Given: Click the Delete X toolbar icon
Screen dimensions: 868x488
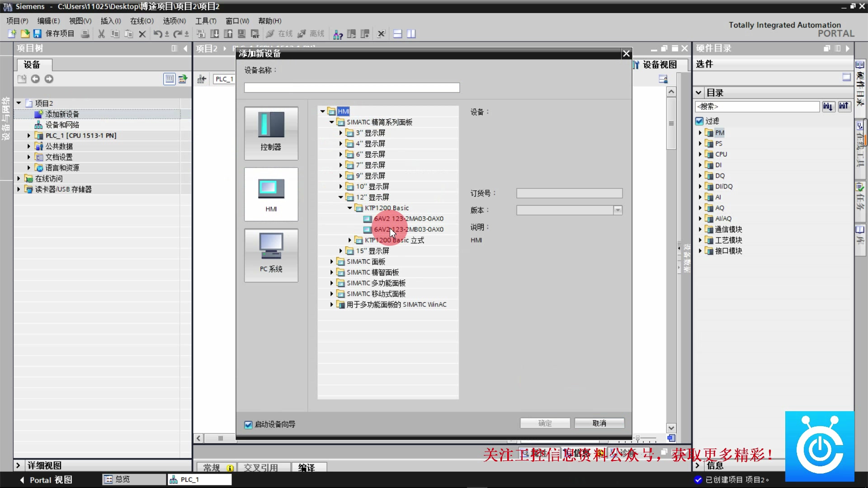Looking at the screenshot, I should click(x=142, y=34).
